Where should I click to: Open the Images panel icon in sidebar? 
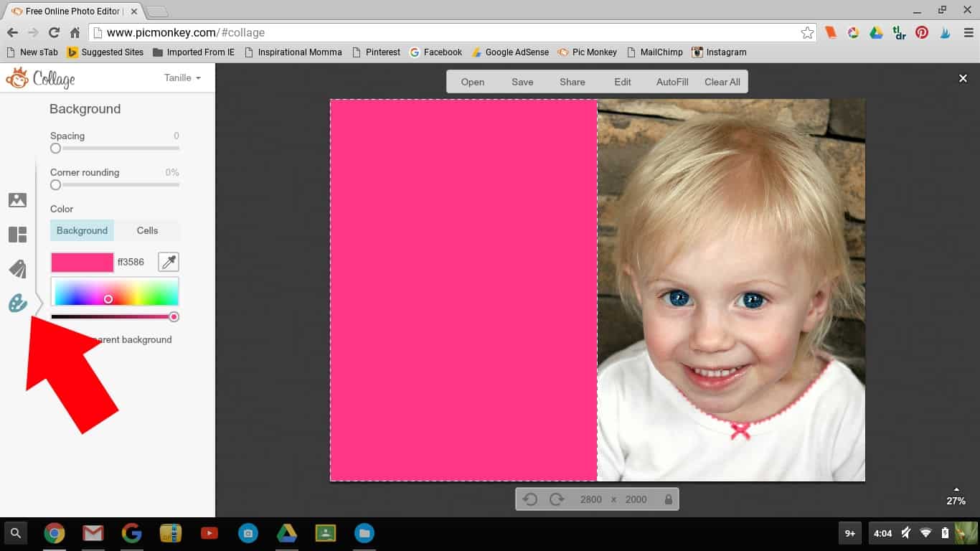click(17, 200)
